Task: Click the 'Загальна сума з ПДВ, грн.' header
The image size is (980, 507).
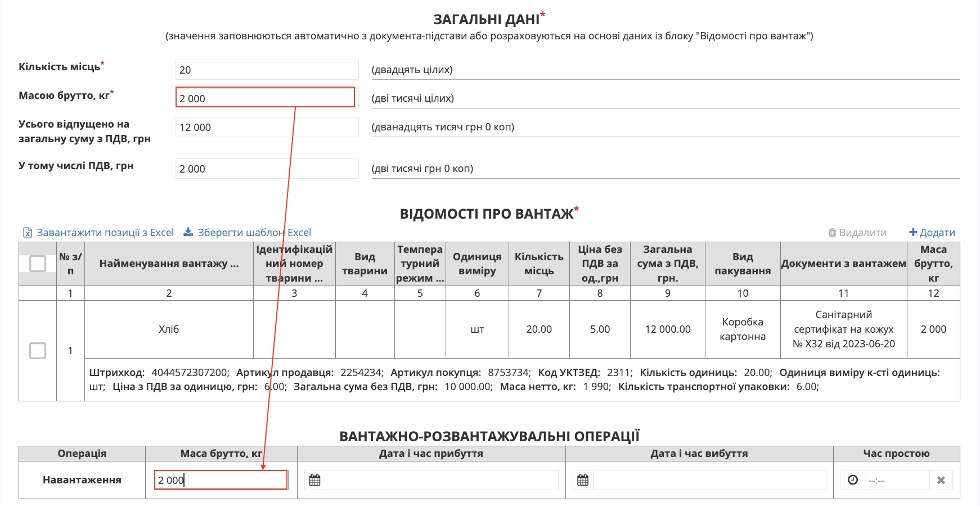Action: click(x=668, y=264)
